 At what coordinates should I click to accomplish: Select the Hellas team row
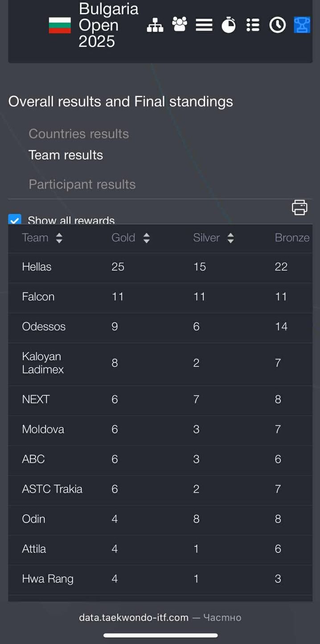coord(37,267)
